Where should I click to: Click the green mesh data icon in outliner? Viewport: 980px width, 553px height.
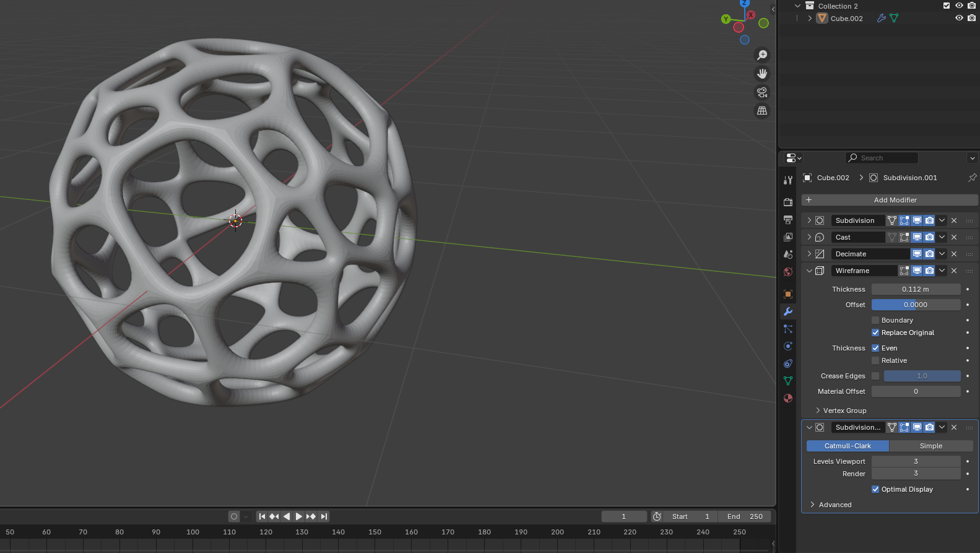[894, 19]
